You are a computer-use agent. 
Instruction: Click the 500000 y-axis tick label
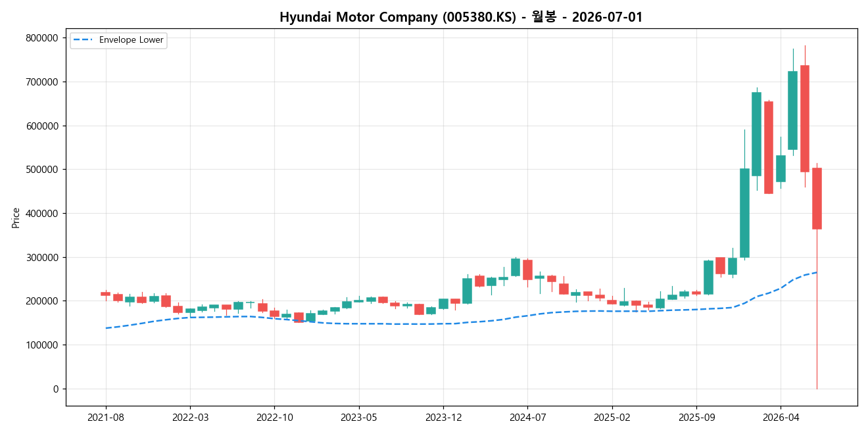42,170
